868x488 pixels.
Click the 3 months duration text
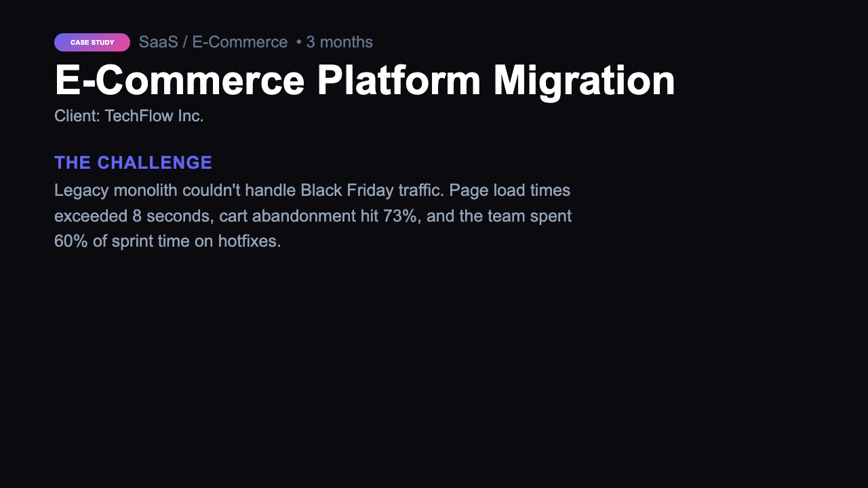tap(339, 41)
